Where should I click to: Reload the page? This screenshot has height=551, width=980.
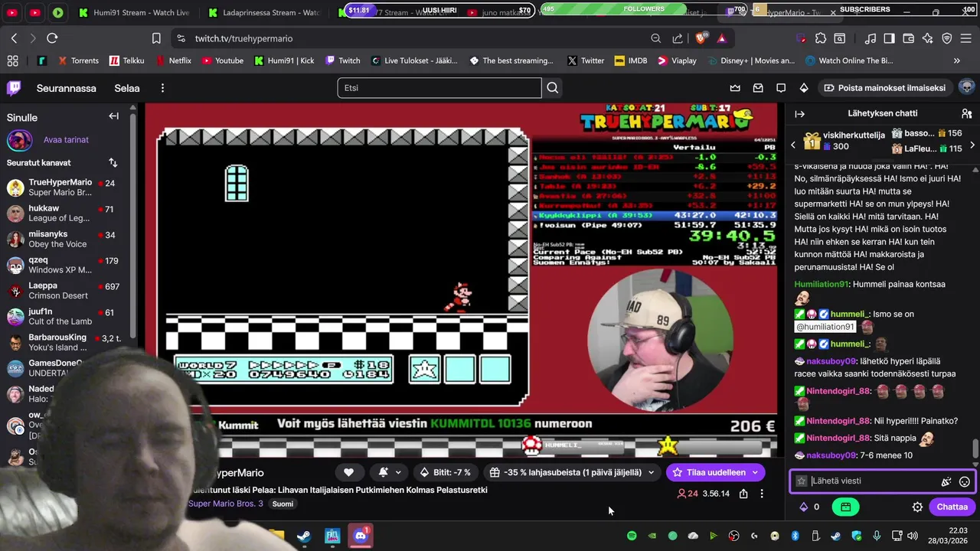tap(52, 38)
